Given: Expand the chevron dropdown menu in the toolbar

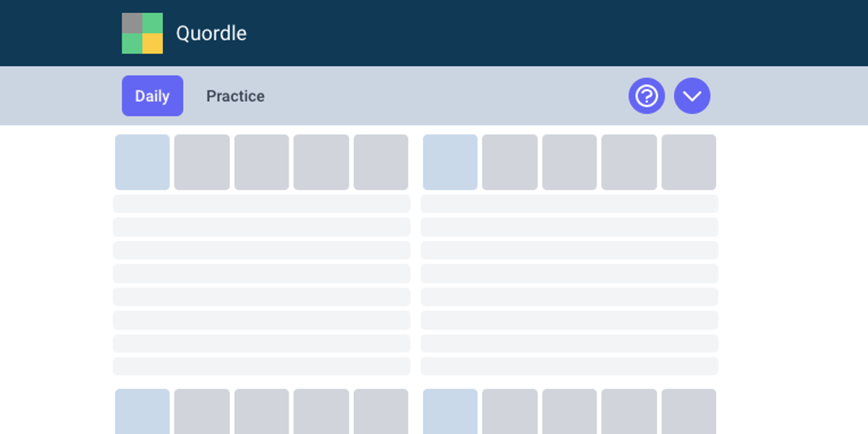Looking at the screenshot, I should (x=692, y=95).
